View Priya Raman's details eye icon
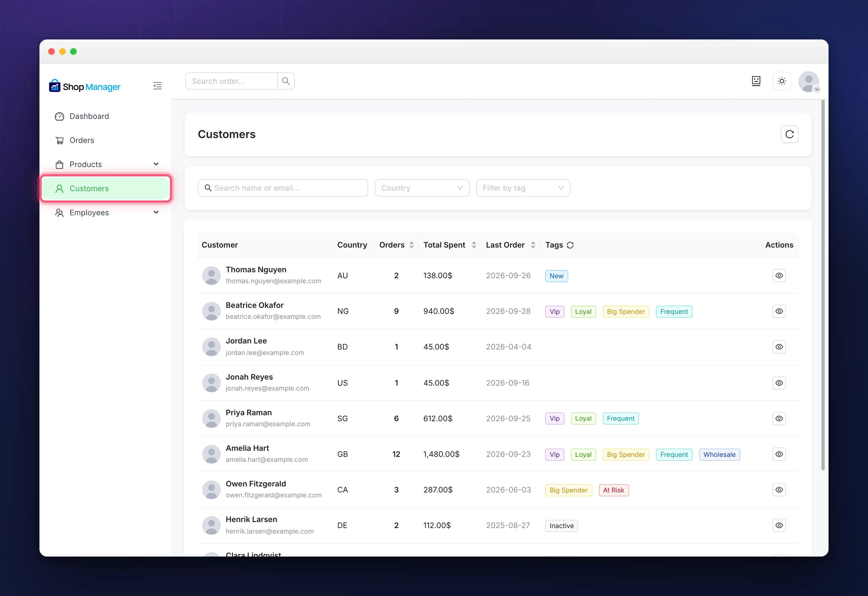 (779, 419)
